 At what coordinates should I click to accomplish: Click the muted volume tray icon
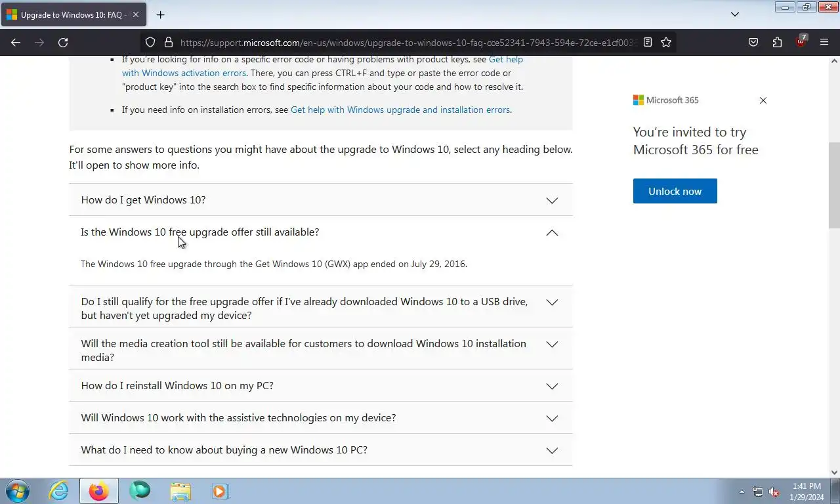tap(774, 492)
